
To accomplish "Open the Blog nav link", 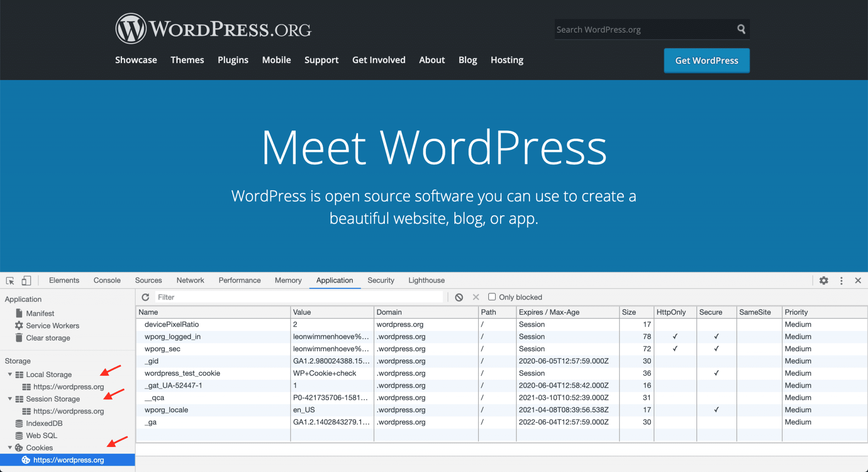I will coord(468,60).
